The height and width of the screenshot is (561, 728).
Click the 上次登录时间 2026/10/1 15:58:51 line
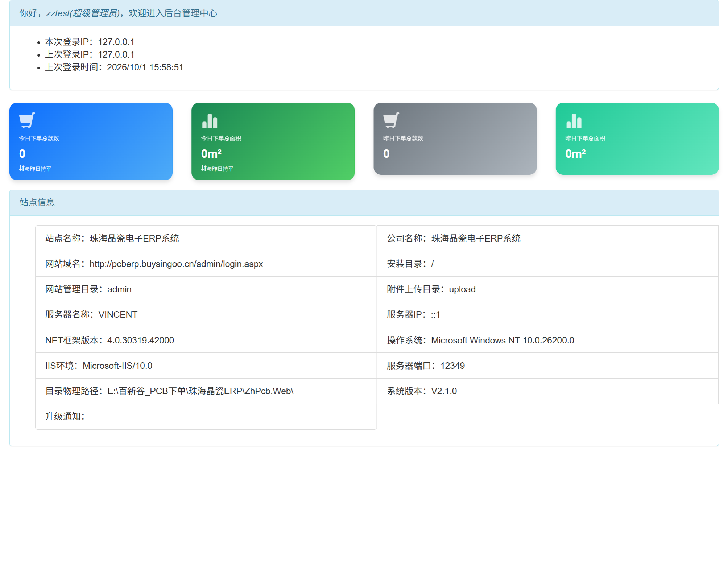(x=114, y=67)
